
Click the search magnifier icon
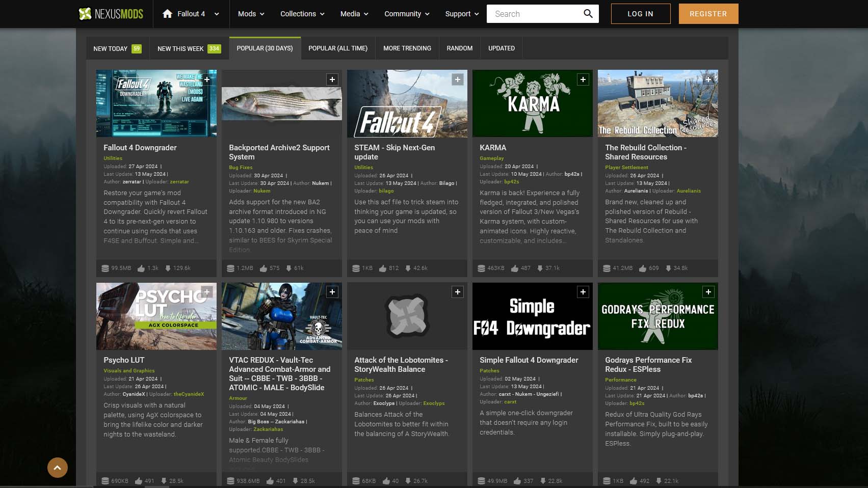pyautogui.click(x=588, y=14)
